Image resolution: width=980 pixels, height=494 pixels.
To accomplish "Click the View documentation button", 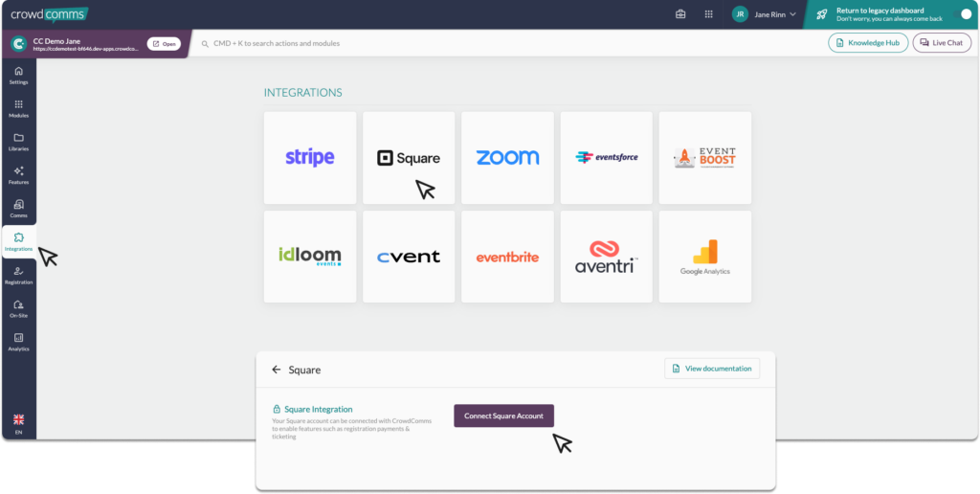I will point(712,369).
